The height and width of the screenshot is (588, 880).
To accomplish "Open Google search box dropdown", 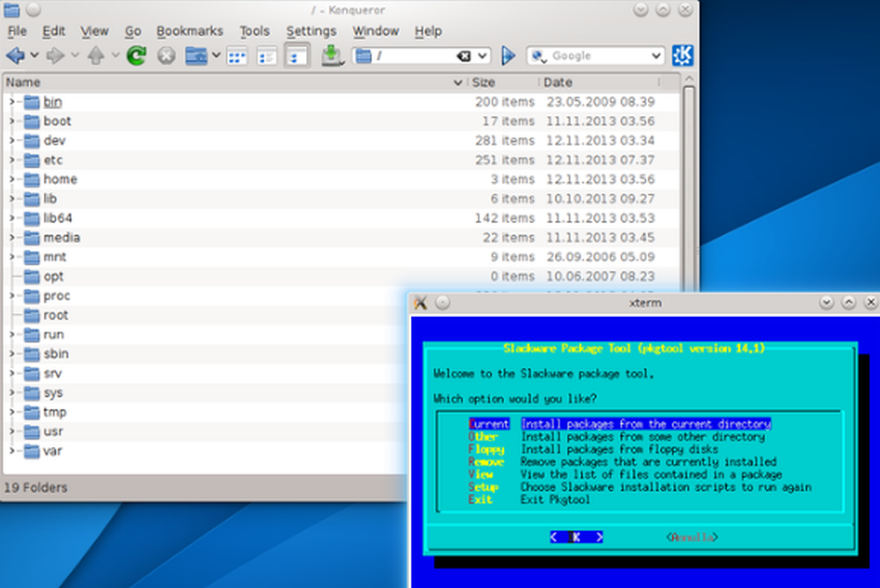I will tap(656, 55).
